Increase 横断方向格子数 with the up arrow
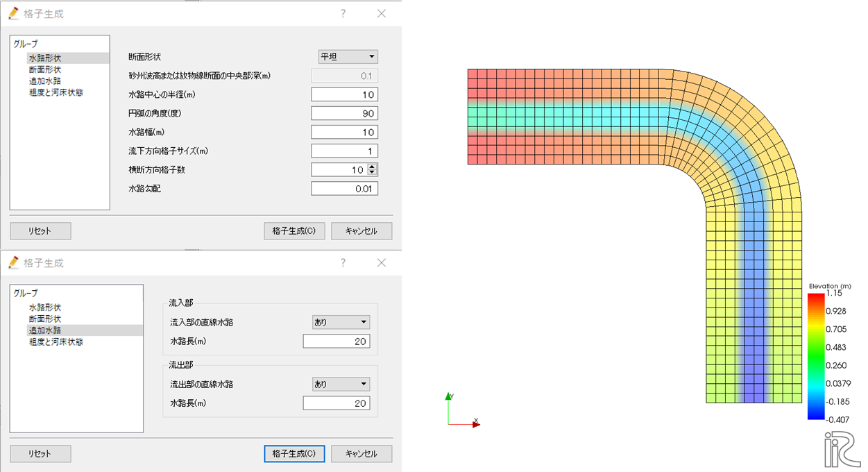The width and height of the screenshot is (868, 472). (373, 167)
